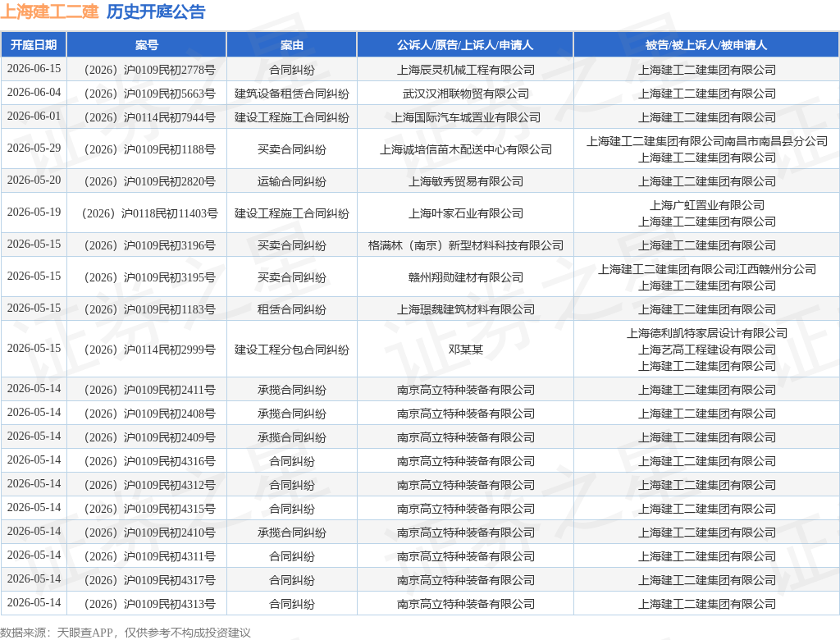Click the 数据来源 天眼查APP footer note
The width and height of the screenshot is (840, 640).
[126, 633]
